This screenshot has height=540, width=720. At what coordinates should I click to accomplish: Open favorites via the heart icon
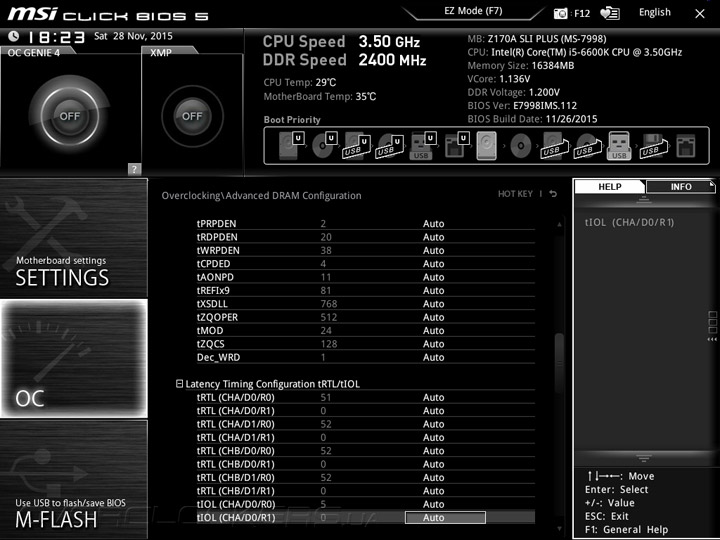point(610,13)
